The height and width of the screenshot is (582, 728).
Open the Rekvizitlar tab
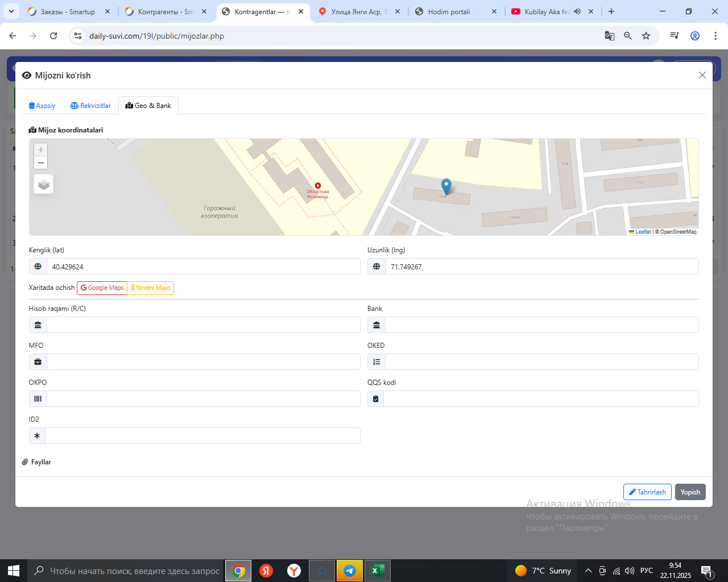coord(90,106)
